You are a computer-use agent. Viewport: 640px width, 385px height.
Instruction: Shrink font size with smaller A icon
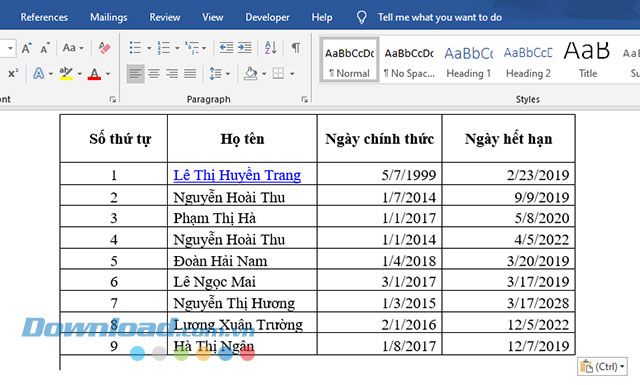tap(45, 48)
